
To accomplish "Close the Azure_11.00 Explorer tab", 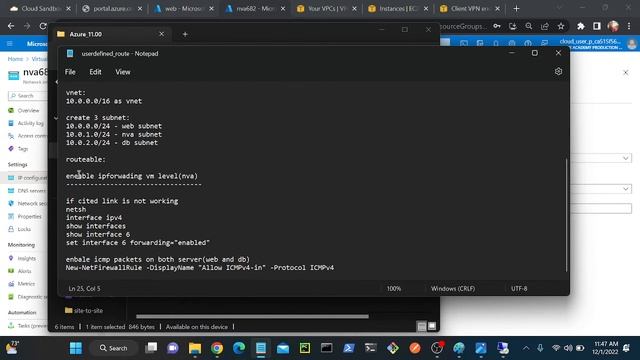I will pos(162,34).
